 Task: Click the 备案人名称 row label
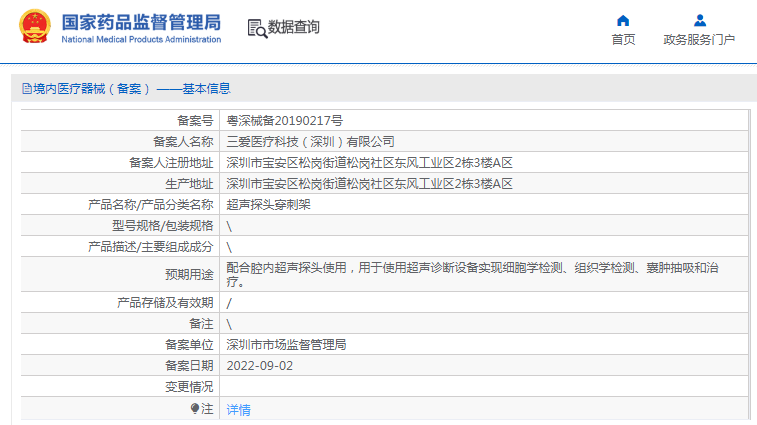[183, 142]
